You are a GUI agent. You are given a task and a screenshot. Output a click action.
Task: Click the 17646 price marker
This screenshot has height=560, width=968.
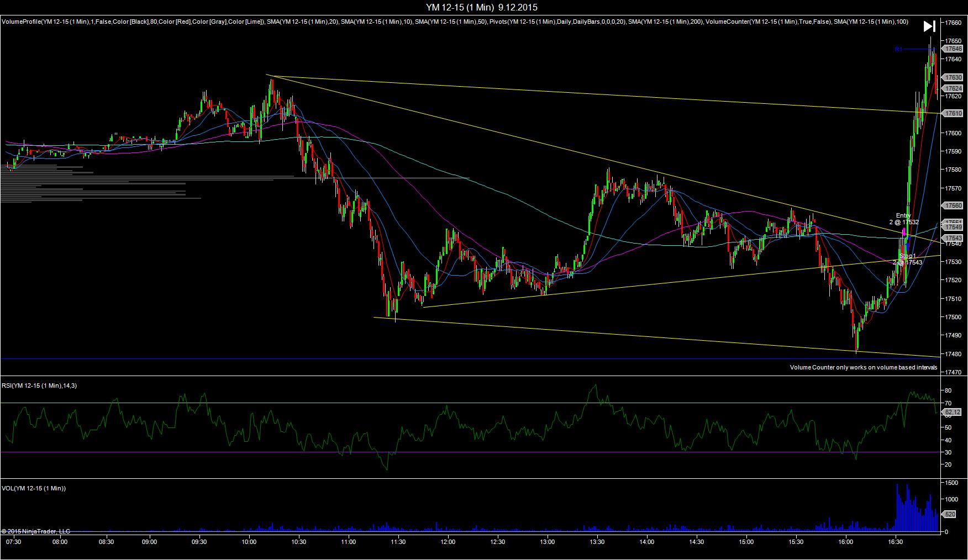click(953, 49)
